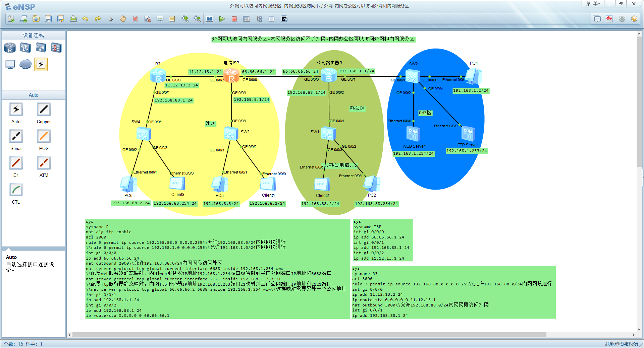Open the help question mark icon

pyautogui.click(x=634, y=19)
